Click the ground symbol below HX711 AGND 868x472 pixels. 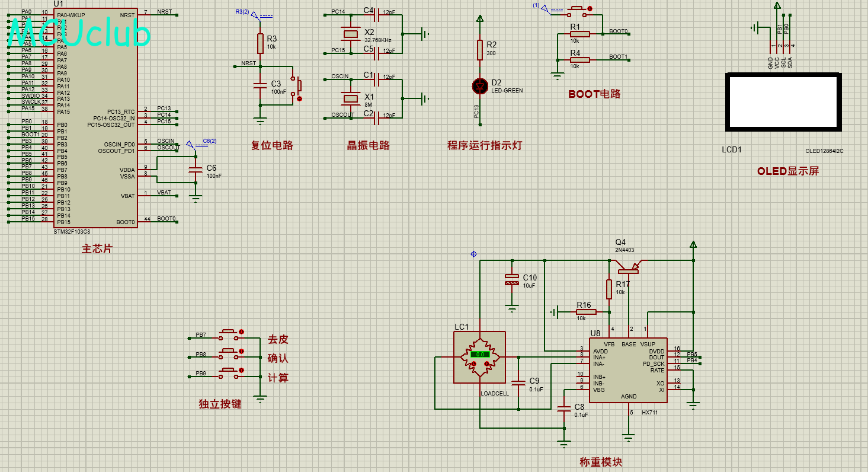tap(629, 439)
